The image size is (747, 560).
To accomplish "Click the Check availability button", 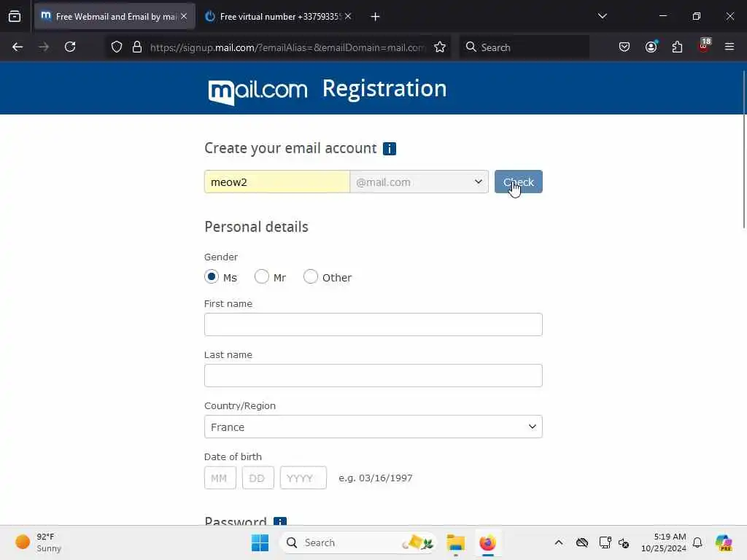I will (519, 182).
